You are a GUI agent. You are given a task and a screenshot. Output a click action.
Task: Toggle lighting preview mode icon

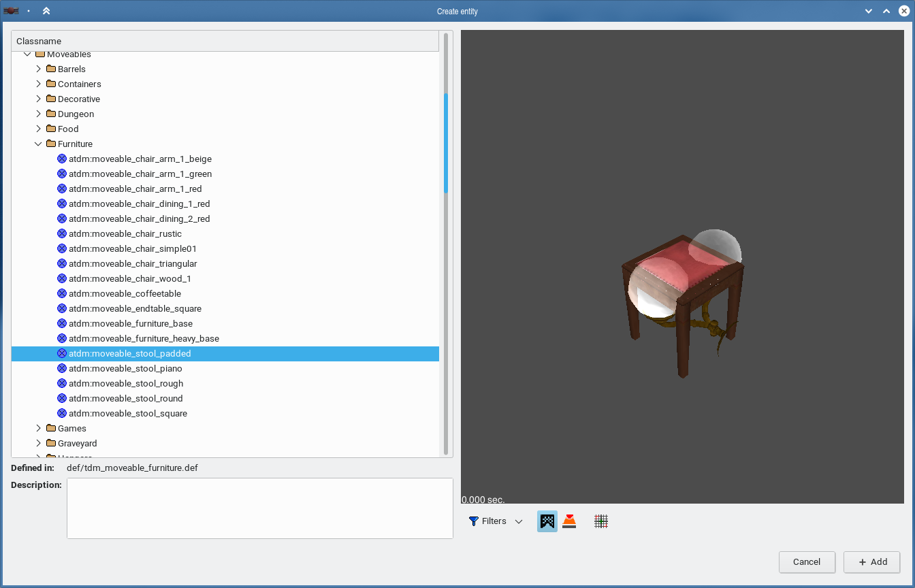coord(569,521)
